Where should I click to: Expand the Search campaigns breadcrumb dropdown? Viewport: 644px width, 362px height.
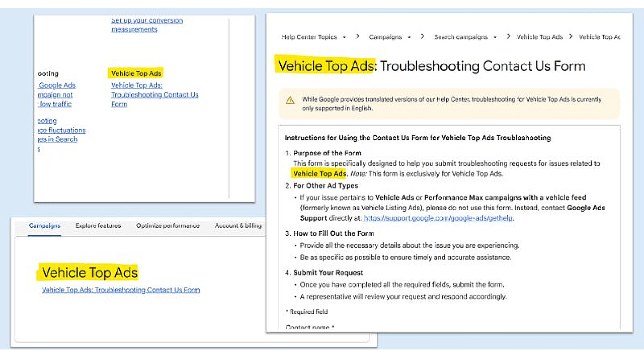coord(495,37)
